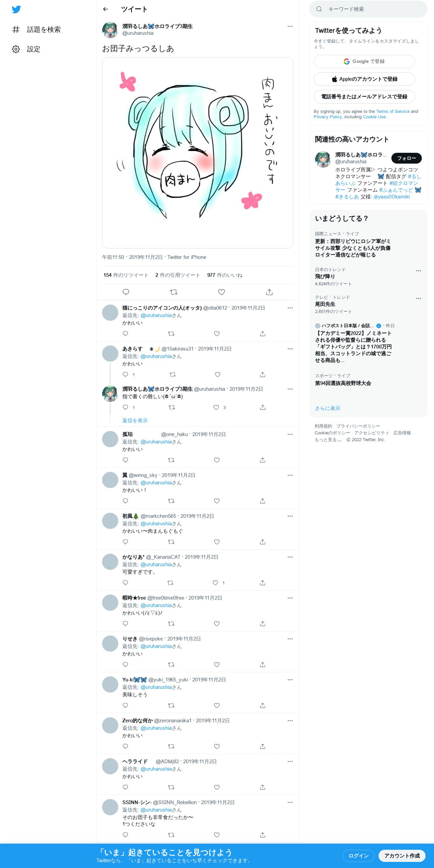Open more options for 飛び降り trend

[418, 271]
